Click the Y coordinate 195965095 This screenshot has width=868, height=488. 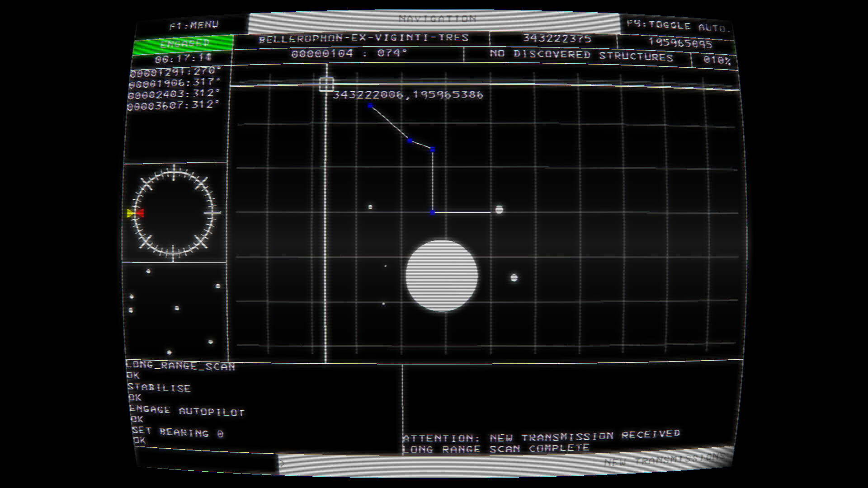[x=680, y=43]
